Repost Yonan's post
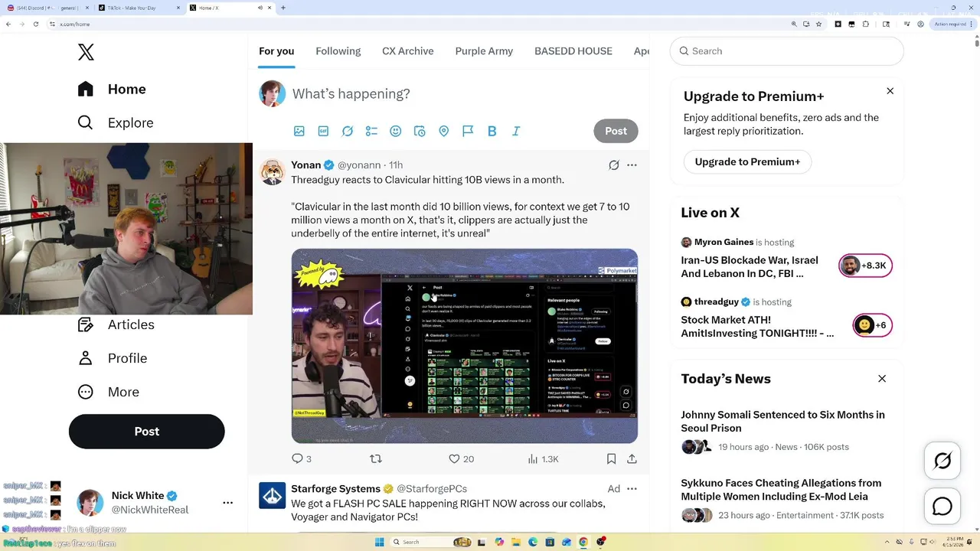 pyautogui.click(x=376, y=458)
